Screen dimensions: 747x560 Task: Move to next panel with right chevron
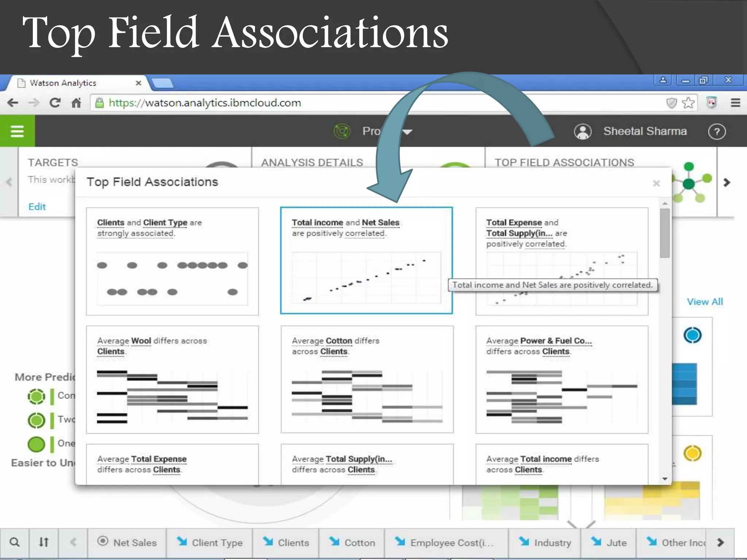(x=727, y=182)
